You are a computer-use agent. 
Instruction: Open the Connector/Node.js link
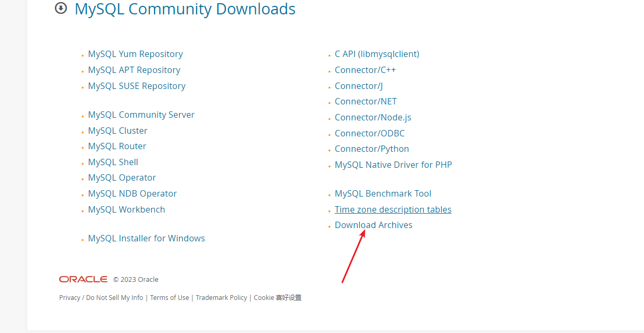[x=373, y=117]
